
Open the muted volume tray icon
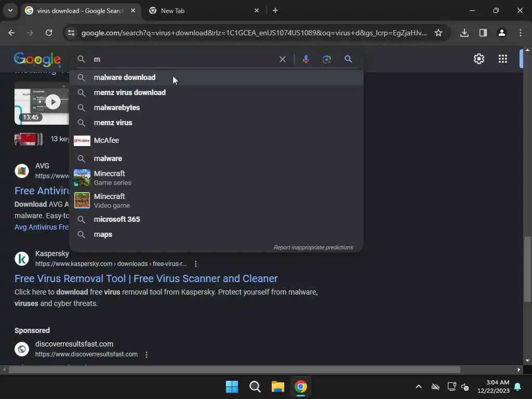coord(465,387)
